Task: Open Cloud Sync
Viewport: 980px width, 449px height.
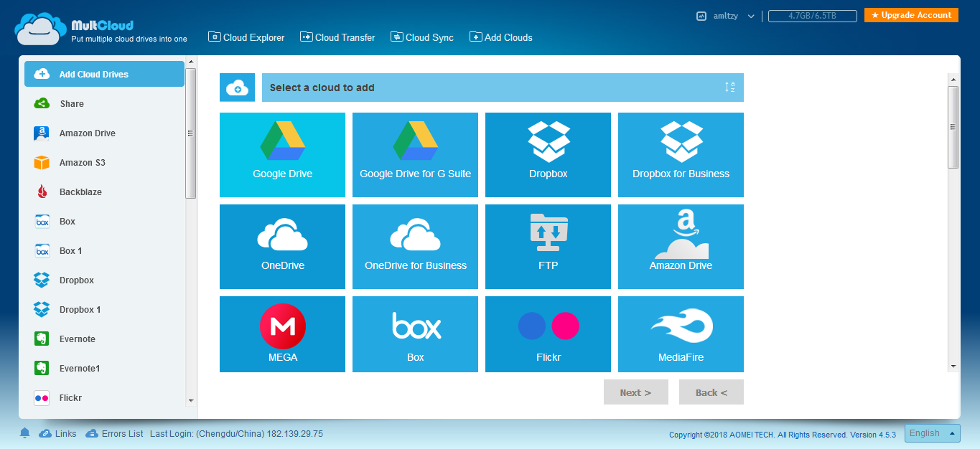Action: point(422,37)
